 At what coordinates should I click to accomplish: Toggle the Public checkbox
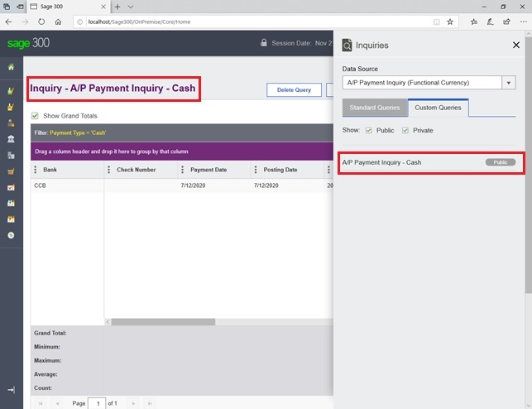pos(369,130)
